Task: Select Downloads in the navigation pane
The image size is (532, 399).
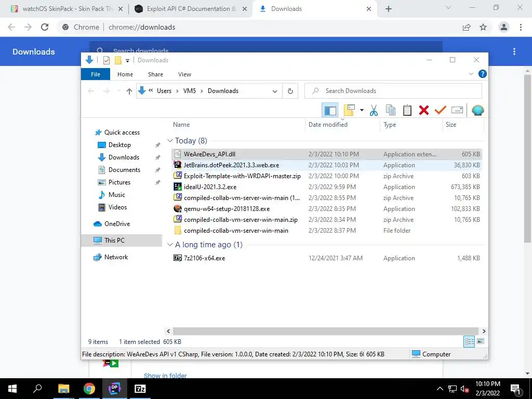Action: tap(124, 157)
